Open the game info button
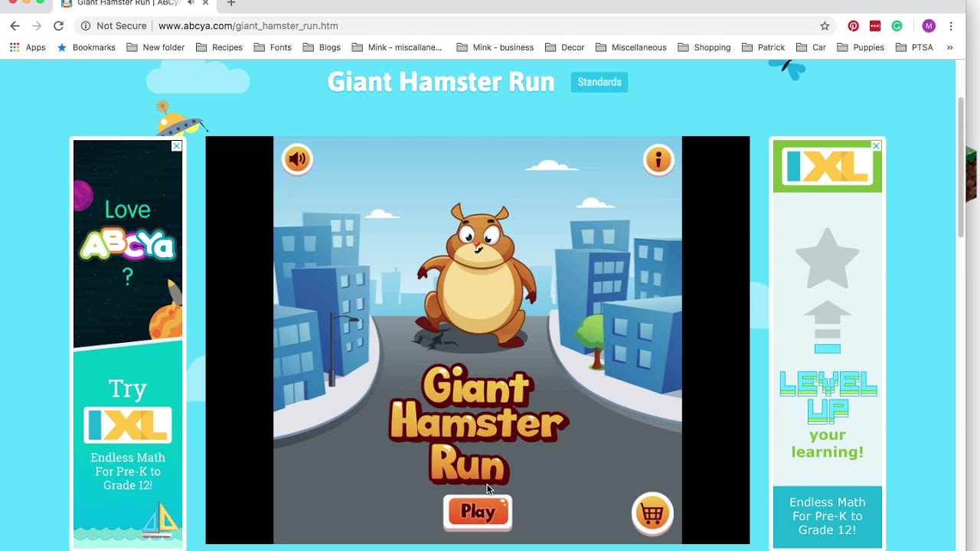980x551 pixels. 658,160
